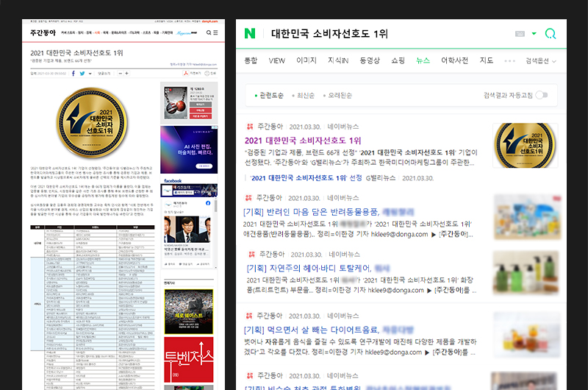Screen dimensions: 588x390
Task: Click 네이버뉴스 link on the 반려동물용품 result
Action: tap(343, 198)
